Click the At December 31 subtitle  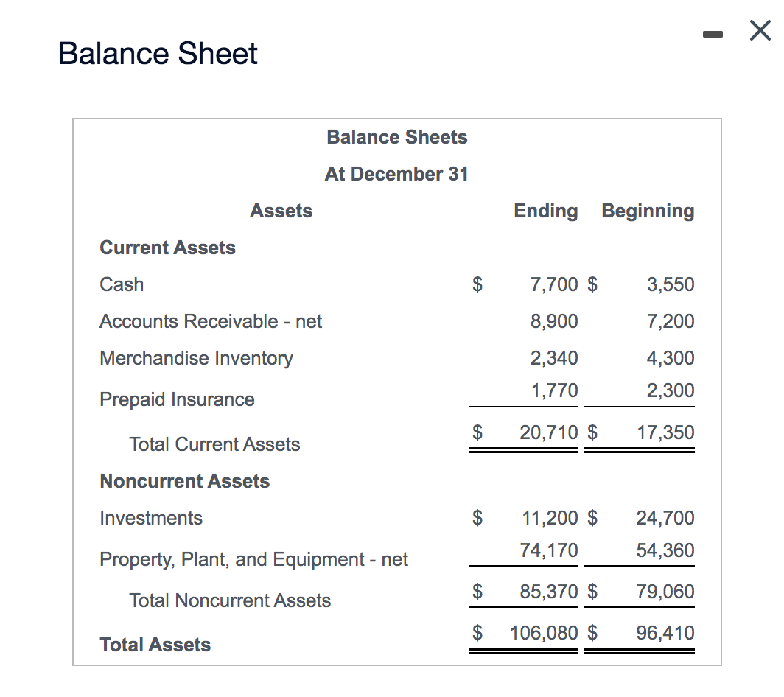click(396, 174)
